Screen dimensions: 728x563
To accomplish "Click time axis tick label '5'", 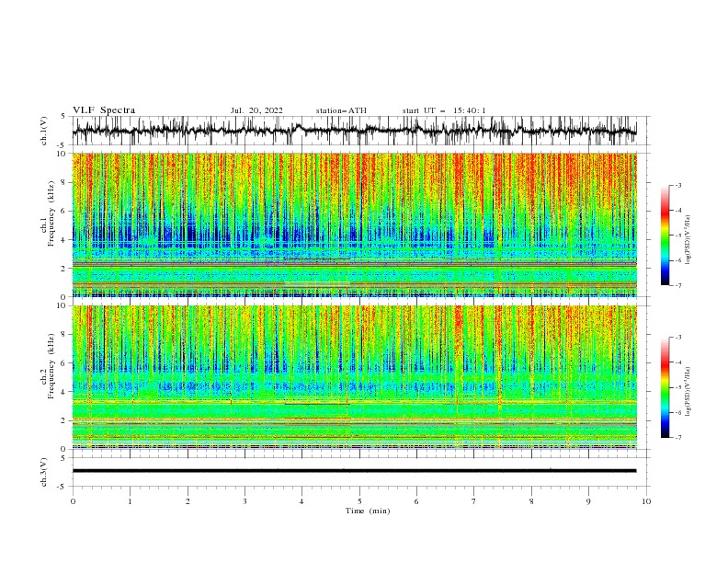I will pos(359,501).
